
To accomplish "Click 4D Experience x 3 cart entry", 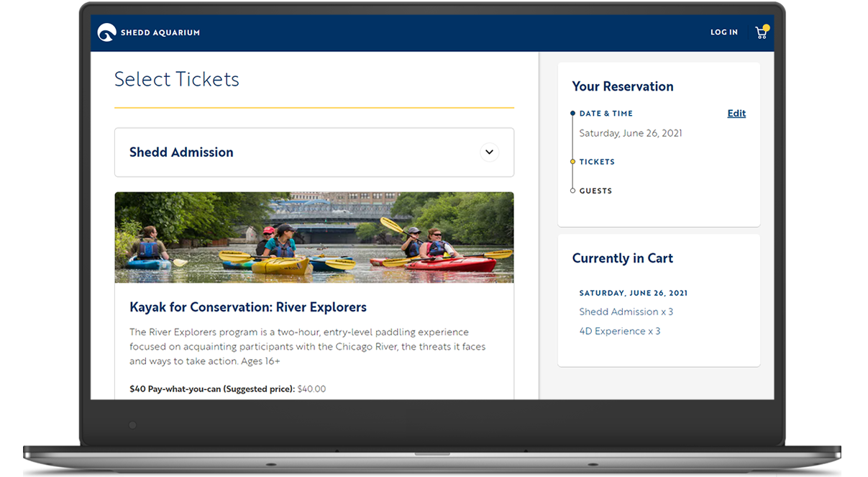I will coord(620,331).
